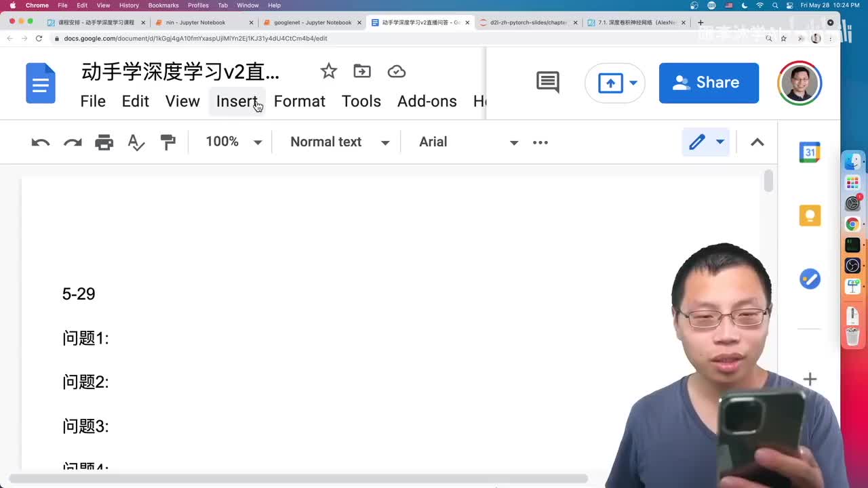868x488 pixels.
Task: Open the Google account avatar
Action: click(800, 83)
